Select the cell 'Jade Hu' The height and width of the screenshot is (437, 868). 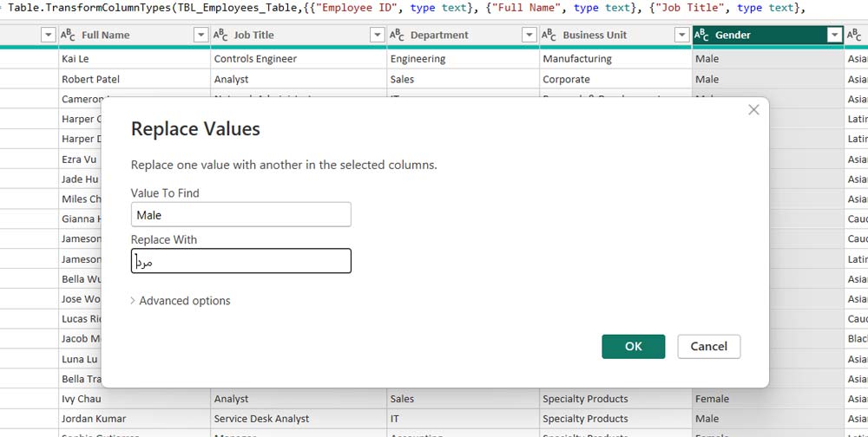pyautogui.click(x=80, y=179)
